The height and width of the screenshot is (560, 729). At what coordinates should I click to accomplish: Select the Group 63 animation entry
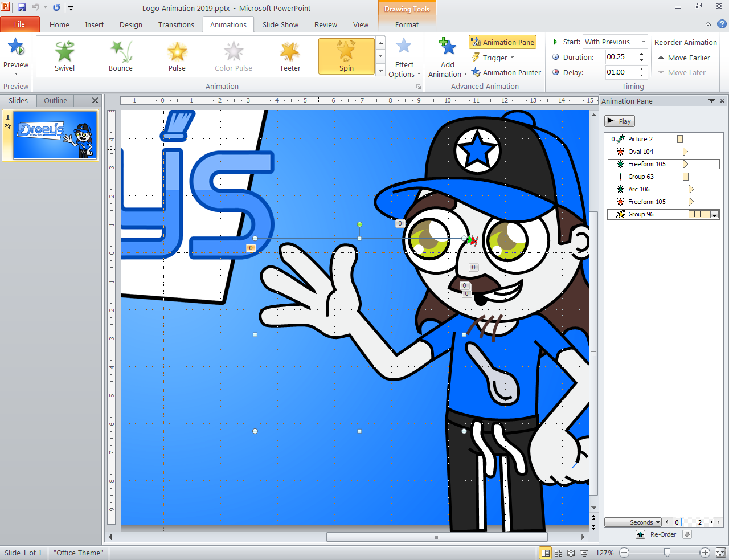point(664,177)
